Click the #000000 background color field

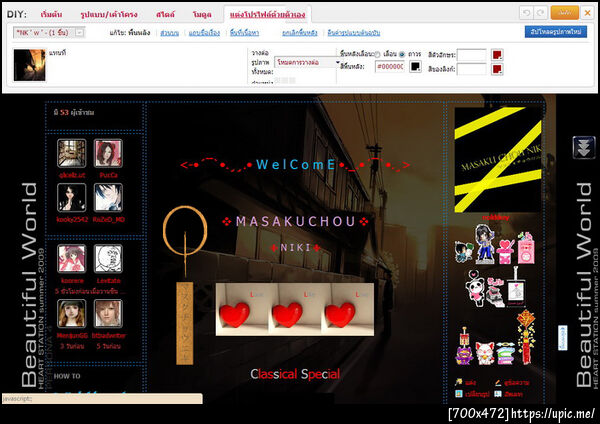tap(390, 67)
